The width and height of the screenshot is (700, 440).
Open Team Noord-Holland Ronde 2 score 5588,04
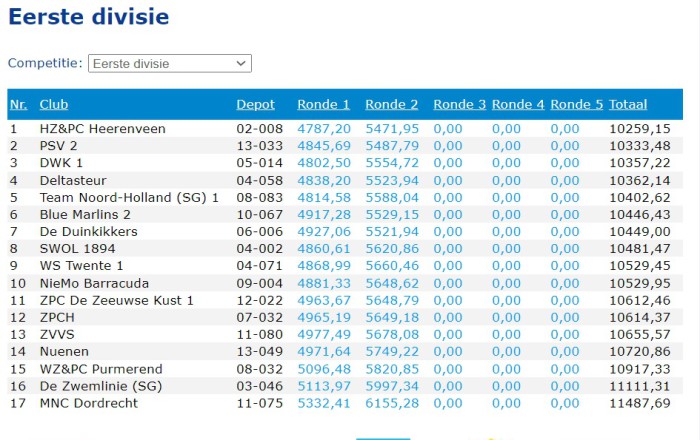pyautogui.click(x=392, y=198)
